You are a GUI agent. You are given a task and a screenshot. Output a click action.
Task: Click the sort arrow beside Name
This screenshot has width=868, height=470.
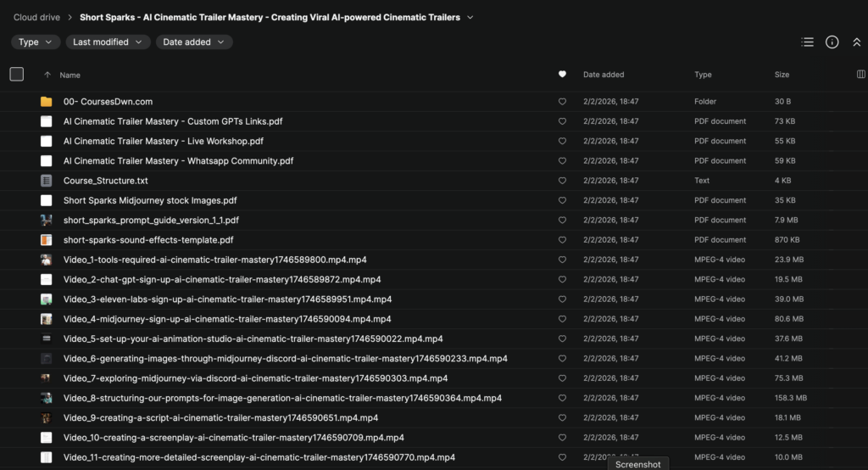click(47, 75)
